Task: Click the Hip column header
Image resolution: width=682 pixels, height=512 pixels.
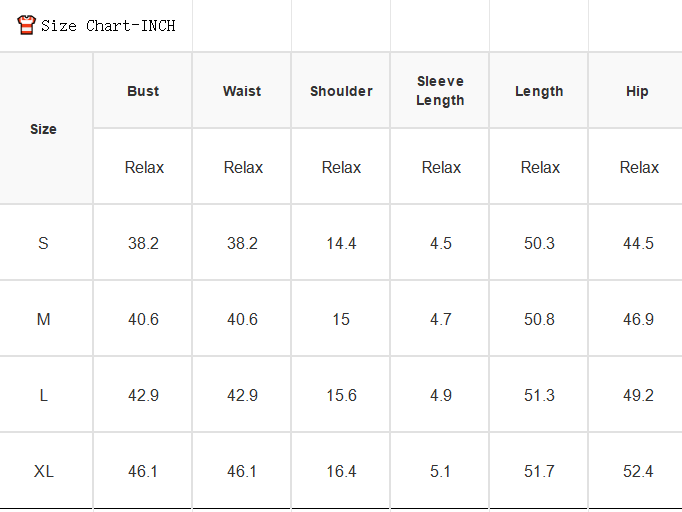Action: (637, 91)
